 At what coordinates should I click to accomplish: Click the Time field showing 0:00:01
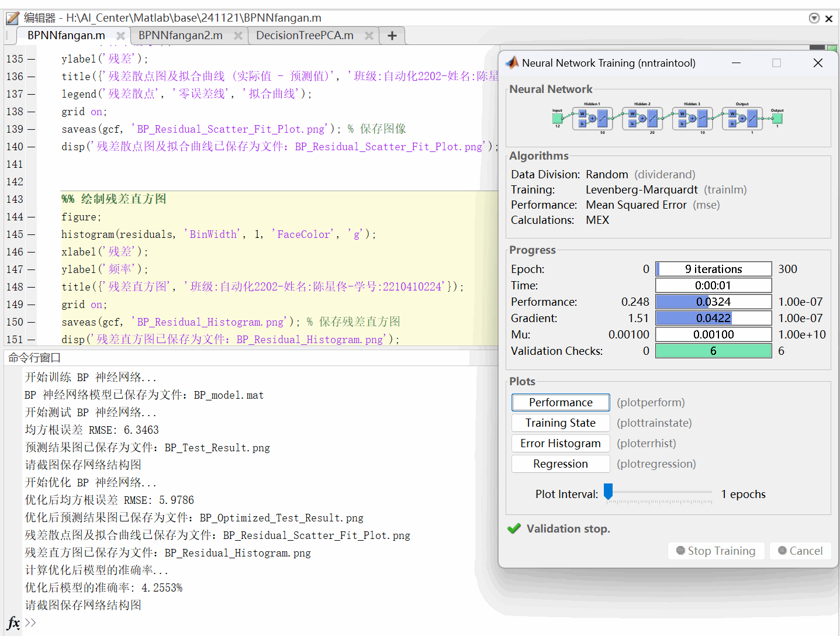(x=713, y=285)
